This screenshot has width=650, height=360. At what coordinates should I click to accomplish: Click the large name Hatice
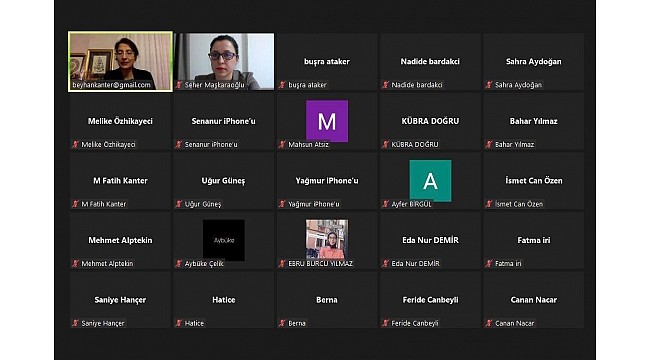(x=223, y=300)
